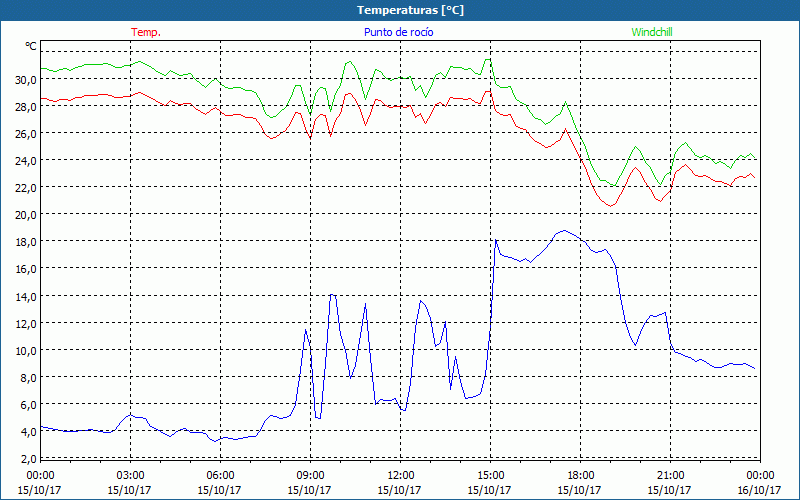Select the 18:00 time axis label
This screenshot has width=800, height=500.
click(x=580, y=475)
